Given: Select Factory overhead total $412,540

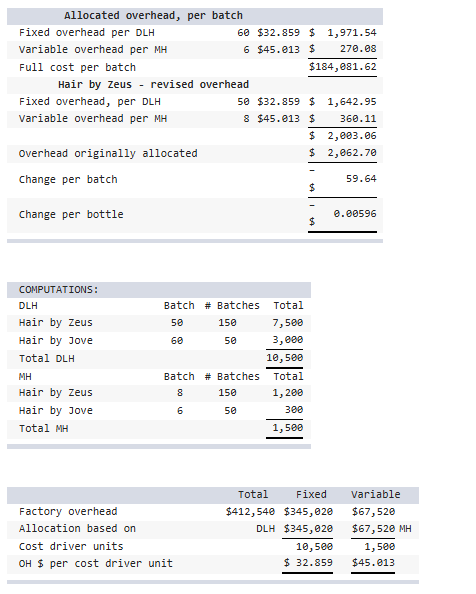Looking at the screenshot, I should coord(250,512).
